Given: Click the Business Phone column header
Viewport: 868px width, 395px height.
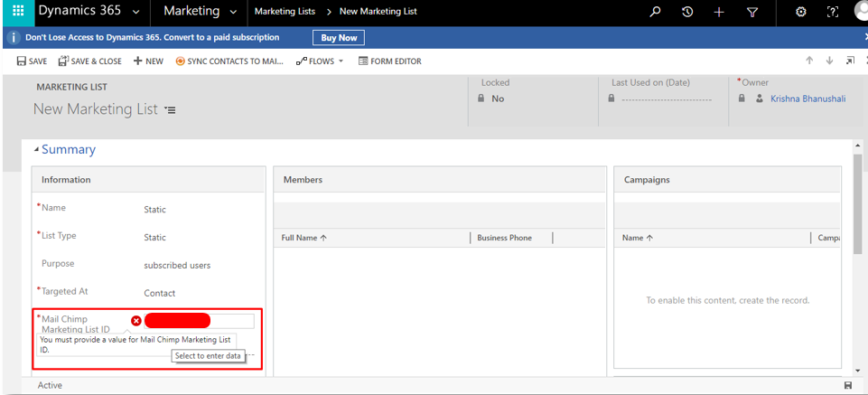Looking at the screenshot, I should 504,238.
